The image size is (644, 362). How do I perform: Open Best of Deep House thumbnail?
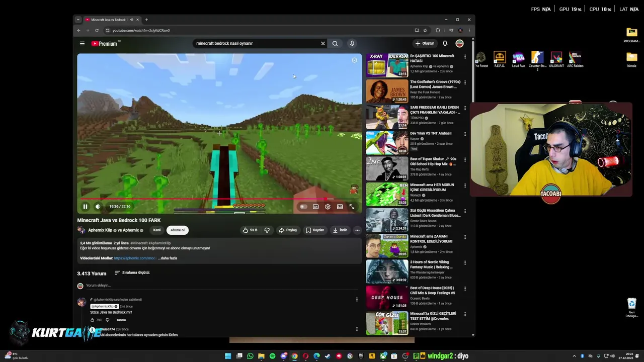(387, 297)
